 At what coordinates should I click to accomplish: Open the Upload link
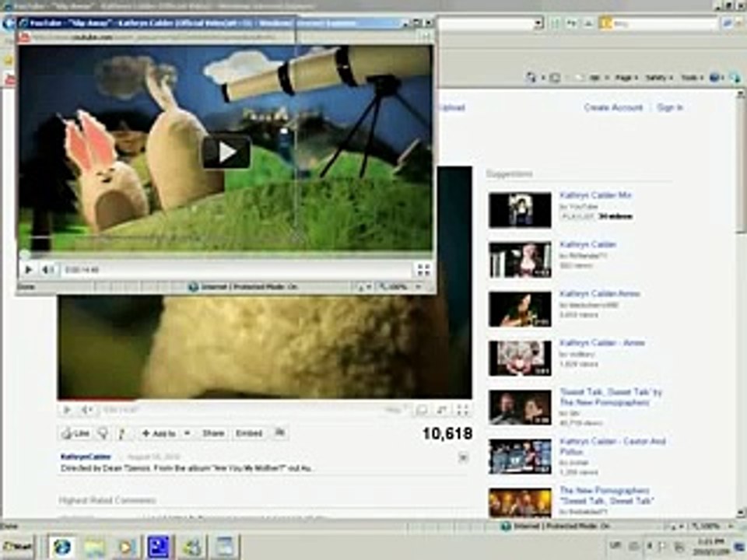click(x=451, y=107)
